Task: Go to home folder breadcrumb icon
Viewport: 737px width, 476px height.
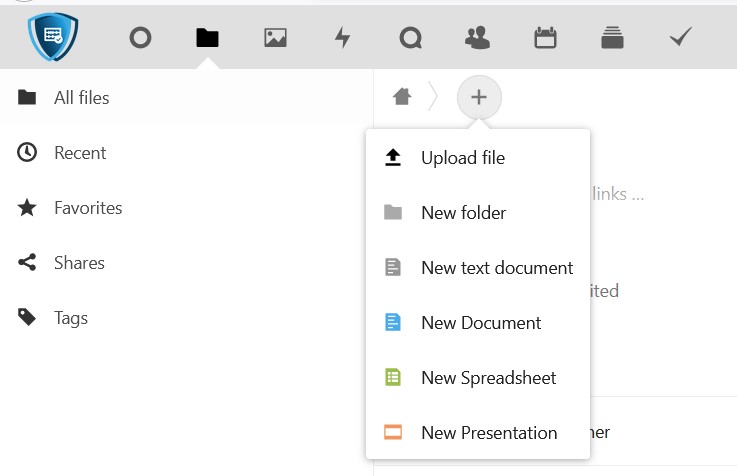Action: pos(402,97)
